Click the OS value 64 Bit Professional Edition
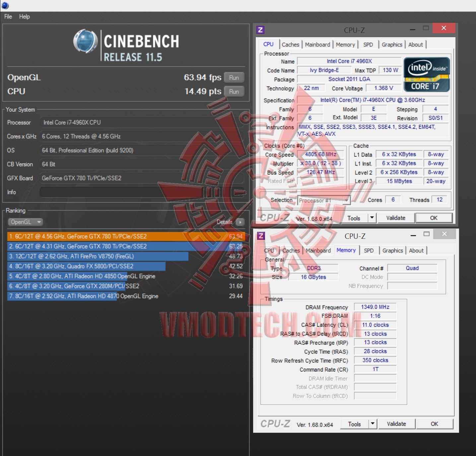This screenshot has width=476, height=456. (142, 150)
